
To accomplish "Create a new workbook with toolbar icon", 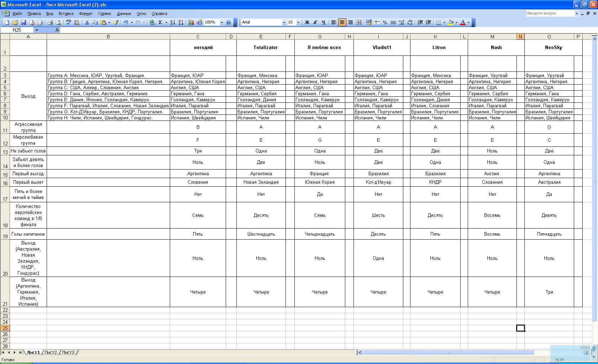I will pos(7,22).
